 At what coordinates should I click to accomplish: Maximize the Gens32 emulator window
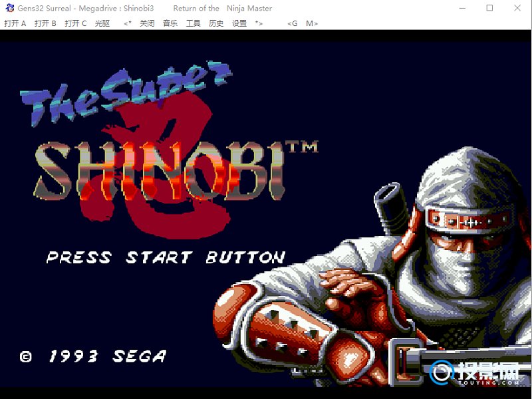point(489,8)
